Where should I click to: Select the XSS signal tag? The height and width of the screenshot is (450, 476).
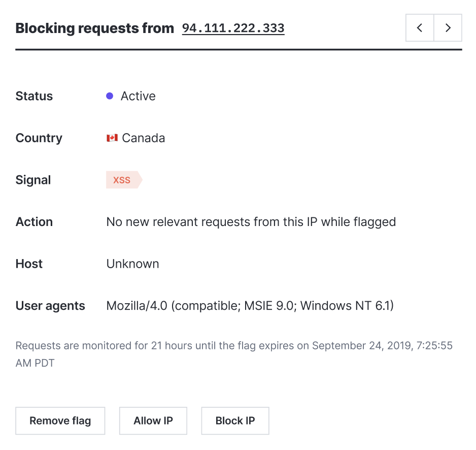(124, 180)
